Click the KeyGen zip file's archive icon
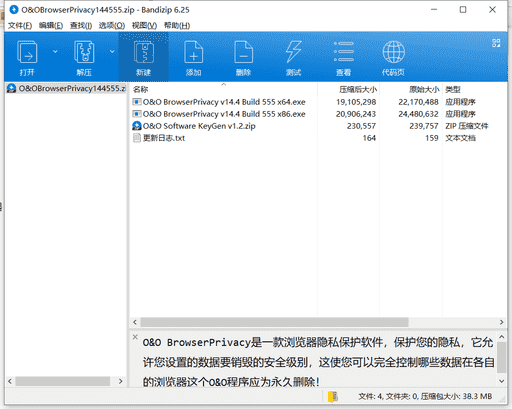The width and height of the screenshot is (512, 409). pyautogui.click(x=137, y=126)
